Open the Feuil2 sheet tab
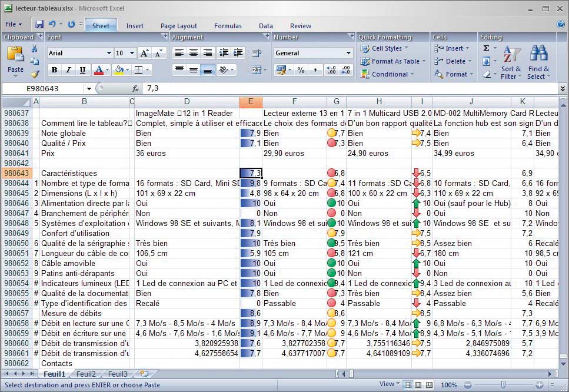The height and width of the screenshot is (392, 569). [x=86, y=374]
